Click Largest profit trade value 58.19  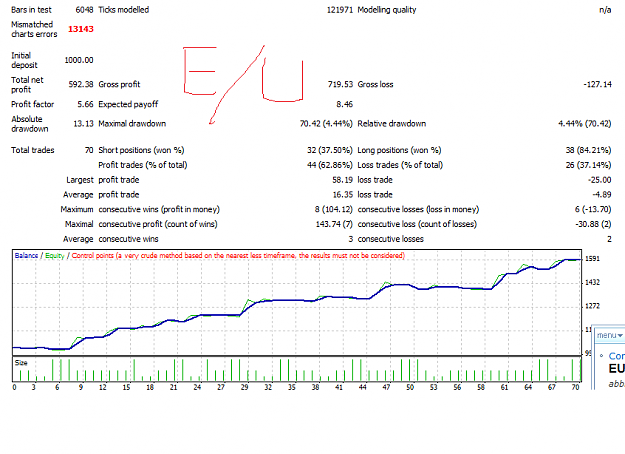343,180
